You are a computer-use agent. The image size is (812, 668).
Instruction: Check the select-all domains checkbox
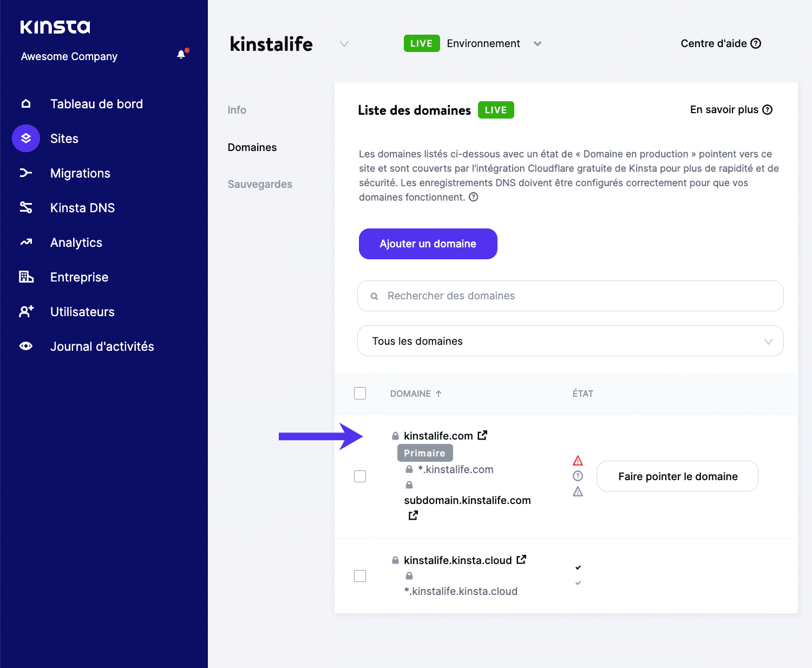tap(359, 393)
